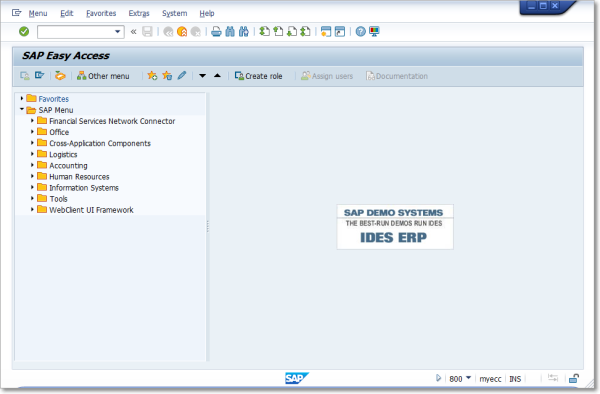
Task: Click the User menu icon in Easy Access toolbar
Action: click(25, 76)
